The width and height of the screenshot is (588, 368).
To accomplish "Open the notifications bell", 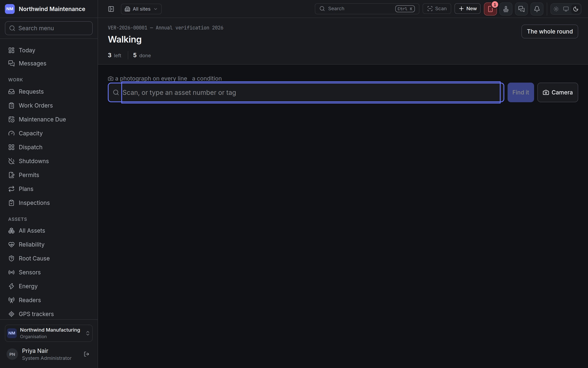I will tap(537, 9).
